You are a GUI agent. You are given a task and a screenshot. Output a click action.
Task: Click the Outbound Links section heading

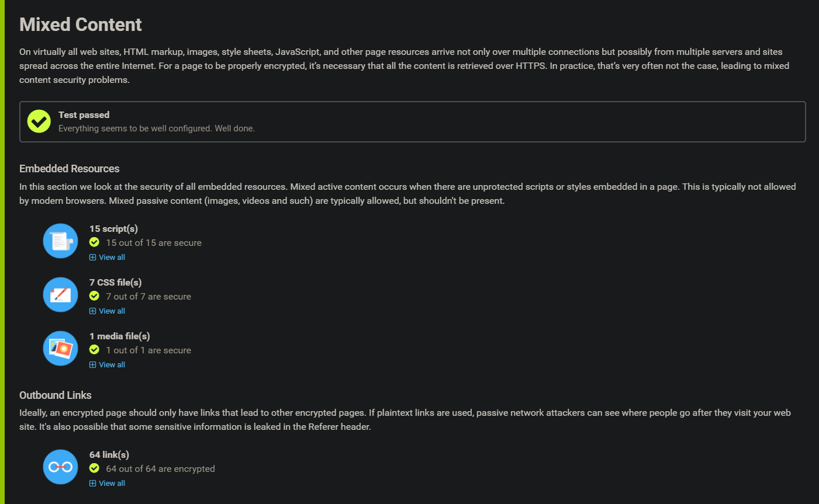tap(56, 395)
